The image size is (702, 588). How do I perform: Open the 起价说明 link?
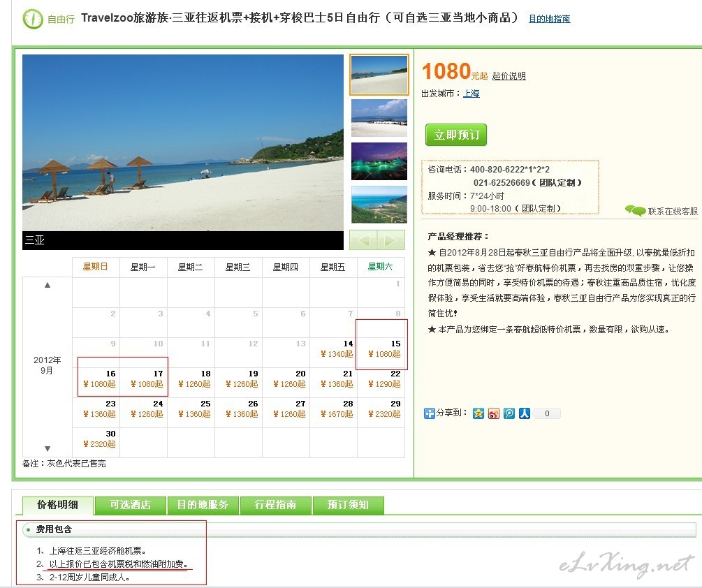pyautogui.click(x=509, y=76)
